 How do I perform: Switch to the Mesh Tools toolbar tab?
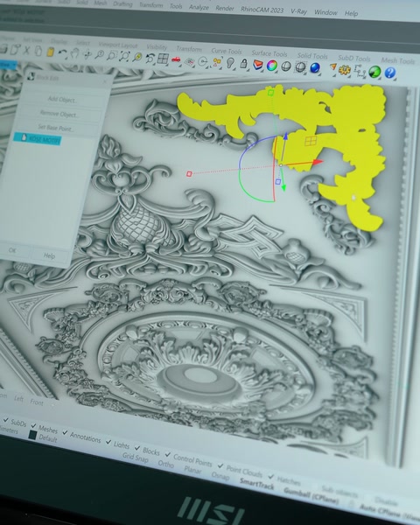398,60
